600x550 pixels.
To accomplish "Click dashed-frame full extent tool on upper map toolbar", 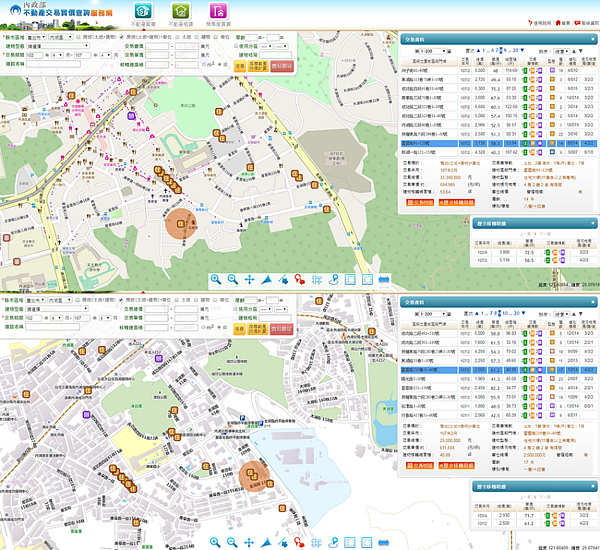I will pos(367,280).
